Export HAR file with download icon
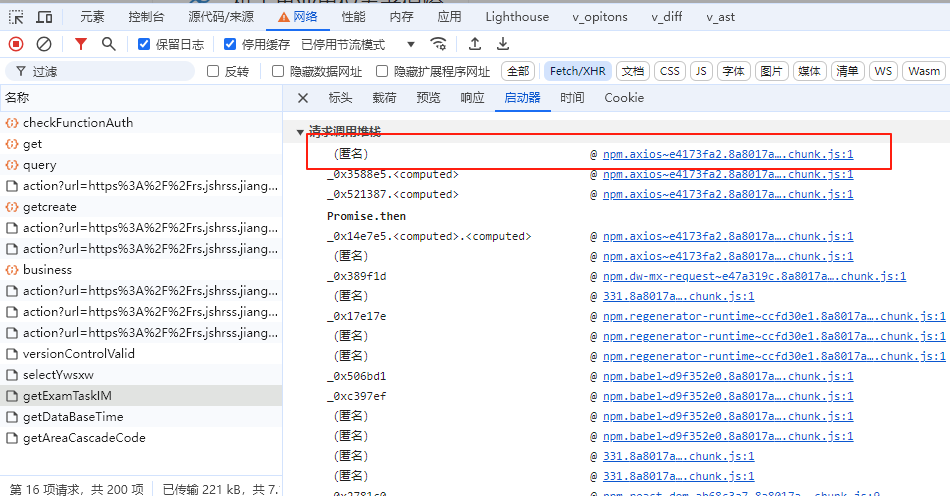950x496 pixels. click(503, 44)
